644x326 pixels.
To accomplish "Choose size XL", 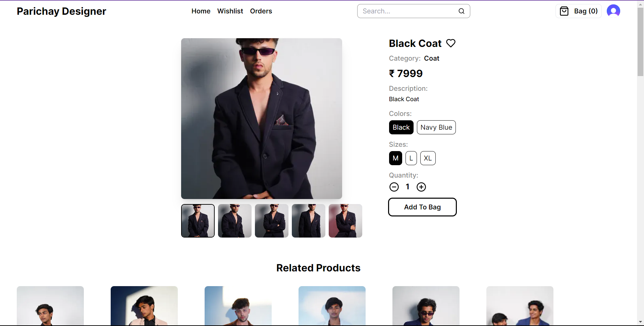I will click(428, 158).
